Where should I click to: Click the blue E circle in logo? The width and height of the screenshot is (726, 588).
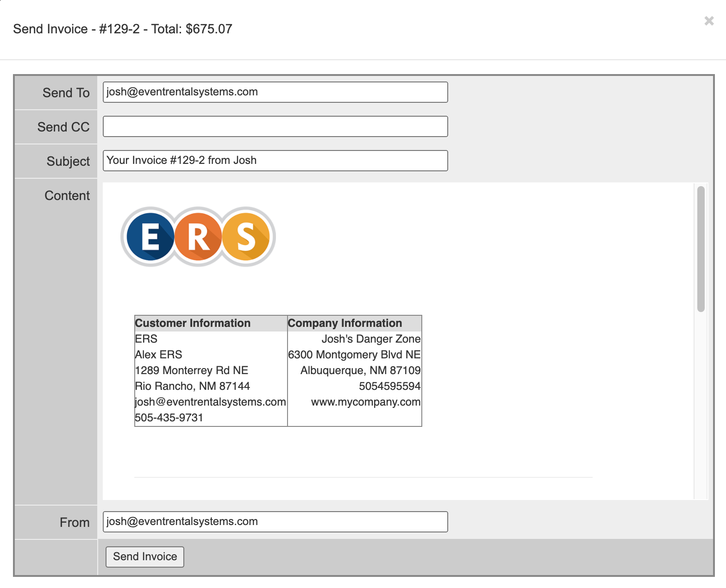click(150, 237)
